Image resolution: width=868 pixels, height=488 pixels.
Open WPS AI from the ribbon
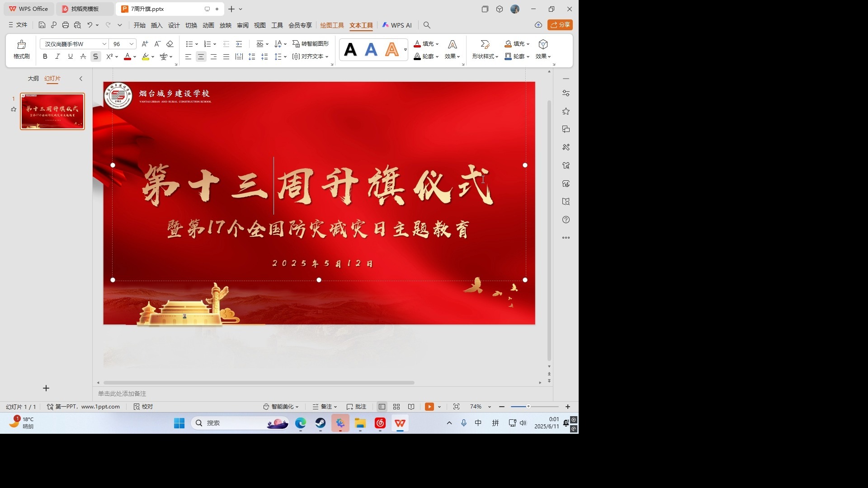click(397, 25)
